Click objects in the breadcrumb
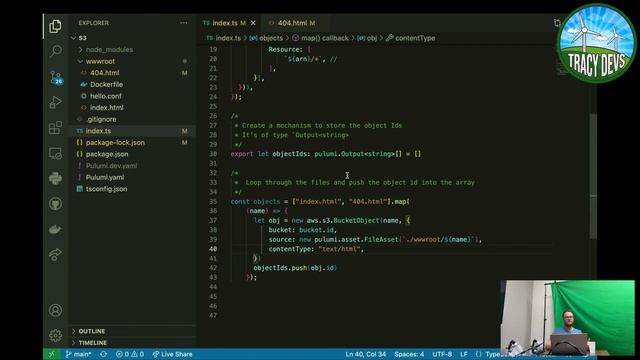This screenshot has height=360, width=640. tap(271, 38)
